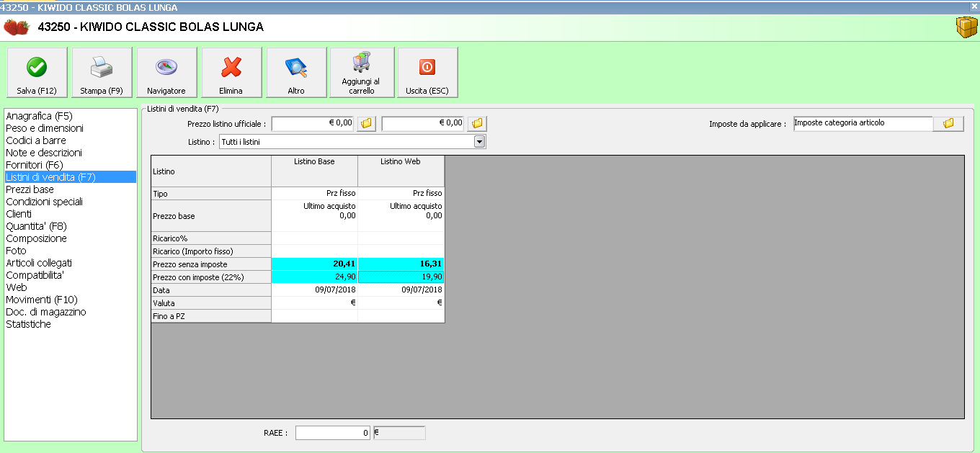
Task: Click Ultimo acquisto cell under Listino Web
Action: pyautogui.click(x=401, y=215)
